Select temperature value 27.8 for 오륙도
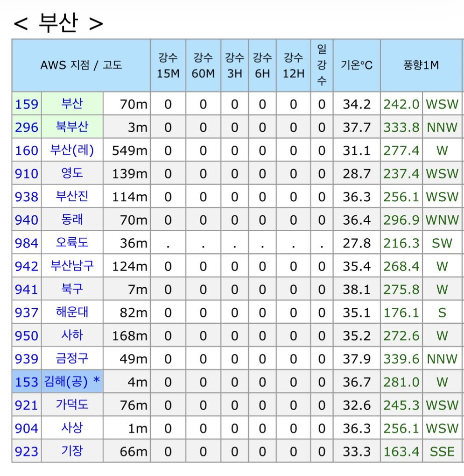This screenshot has height=476, width=464. point(357,243)
